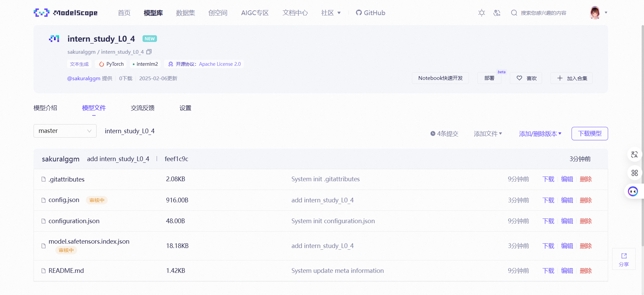
Task: Open the floating apps grid icon
Action: tap(634, 173)
